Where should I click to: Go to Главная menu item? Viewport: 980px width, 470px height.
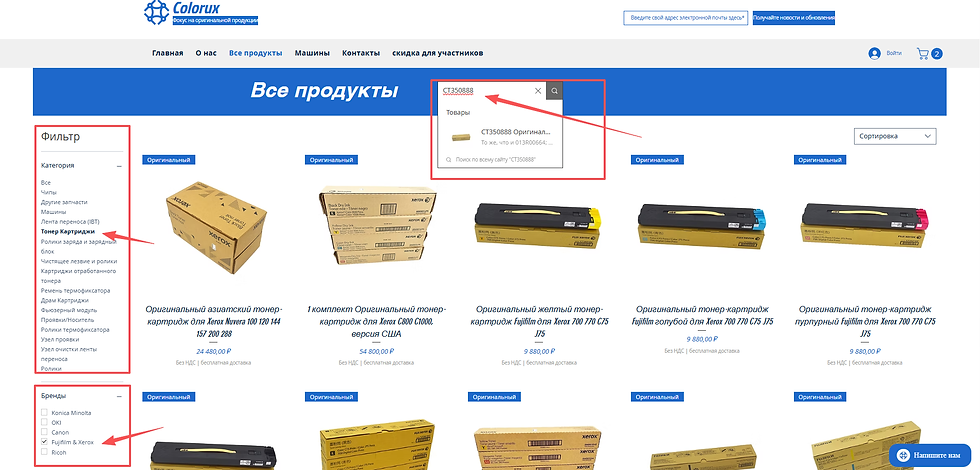pos(168,53)
